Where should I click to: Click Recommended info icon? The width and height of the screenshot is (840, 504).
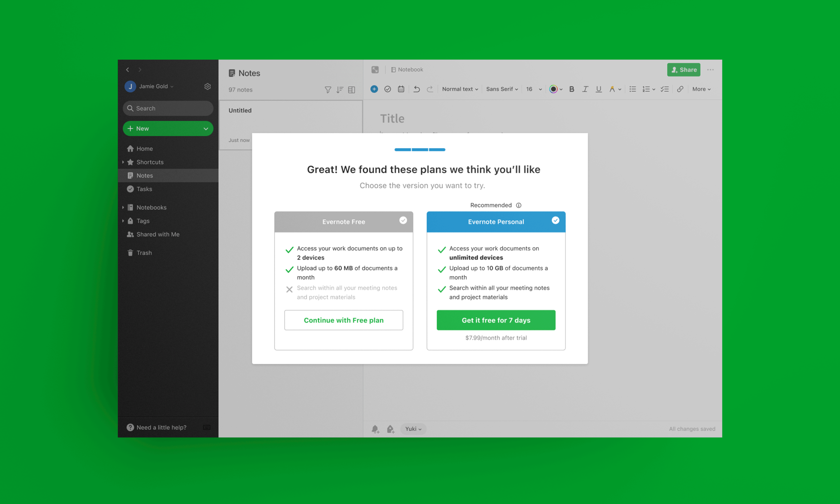[518, 205]
